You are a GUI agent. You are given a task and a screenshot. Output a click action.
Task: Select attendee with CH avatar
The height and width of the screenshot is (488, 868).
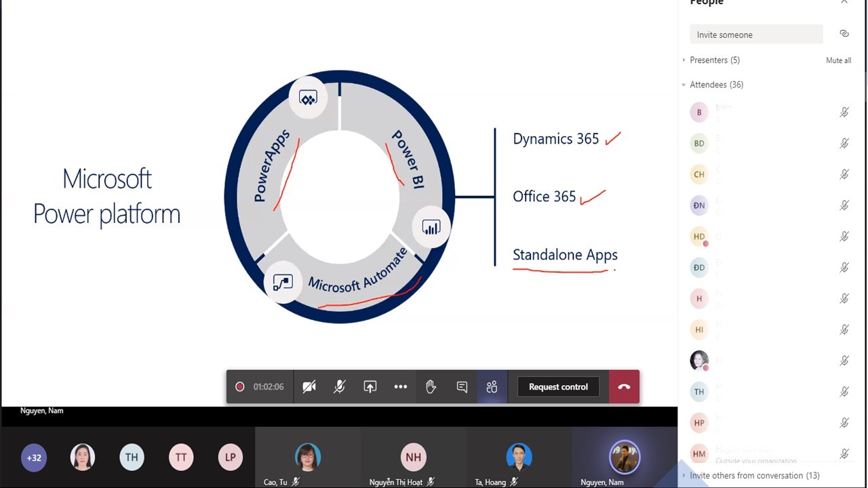(x=699, y=174)
